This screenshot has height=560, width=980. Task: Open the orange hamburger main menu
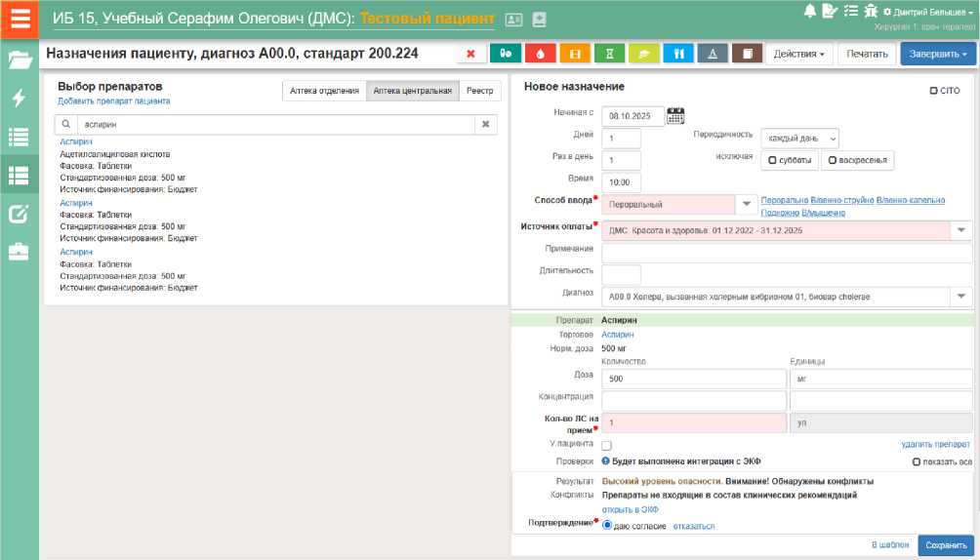(20, 20)
